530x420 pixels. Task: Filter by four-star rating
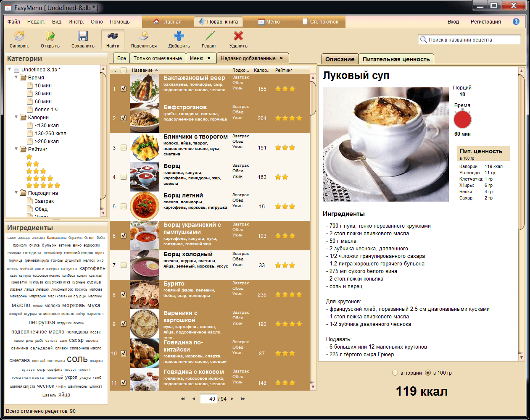40,178
